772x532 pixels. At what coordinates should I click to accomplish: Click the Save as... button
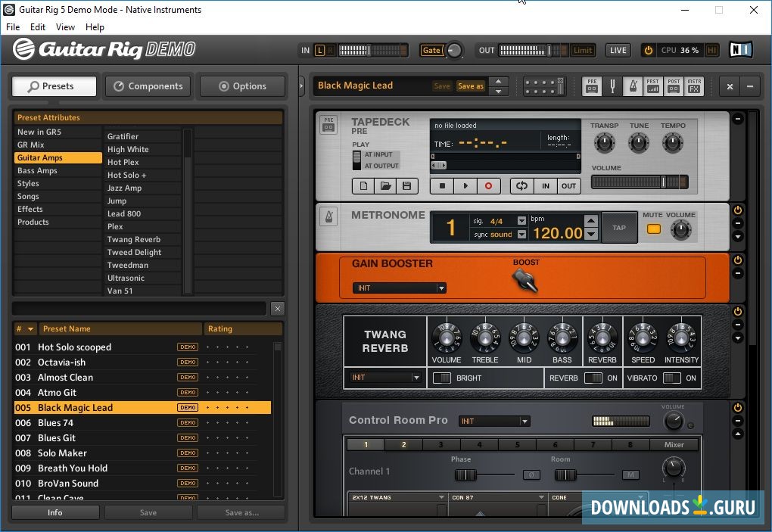(242, 512)
